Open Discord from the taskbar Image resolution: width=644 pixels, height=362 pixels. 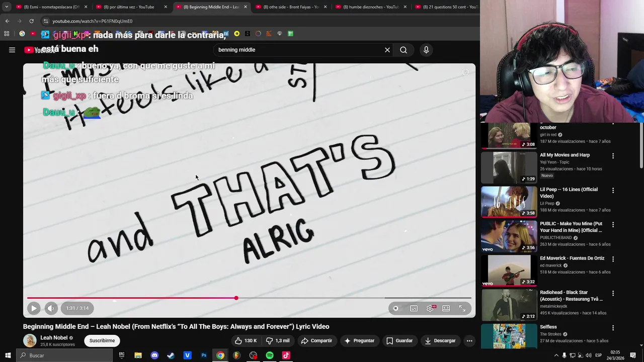point(154,355)
